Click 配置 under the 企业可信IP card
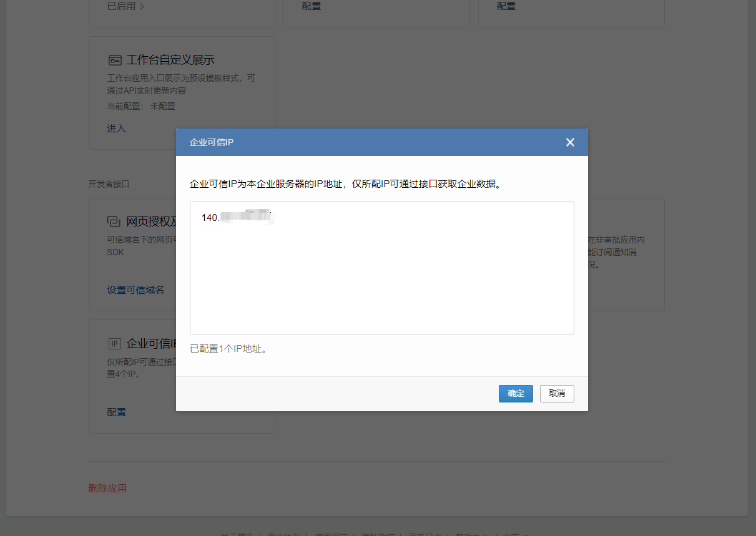Image resolution: width=756 pixels, height=536 pixels. 116,412
